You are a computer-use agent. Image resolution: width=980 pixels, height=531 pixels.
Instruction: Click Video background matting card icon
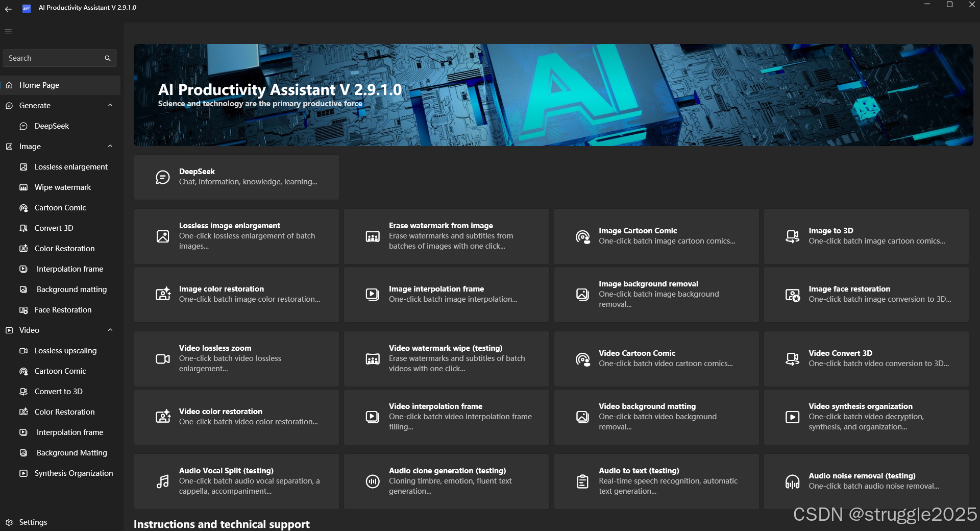click(x=582, y=417)
